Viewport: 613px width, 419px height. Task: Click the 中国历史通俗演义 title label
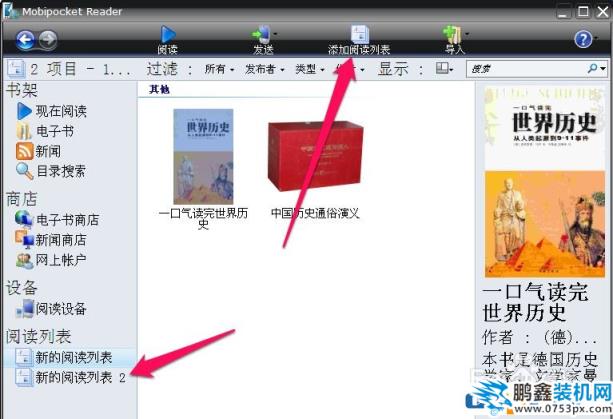(x=315, y=213)
